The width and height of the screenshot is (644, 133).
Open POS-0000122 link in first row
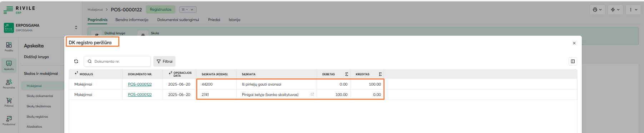click(x=140, y=84)
